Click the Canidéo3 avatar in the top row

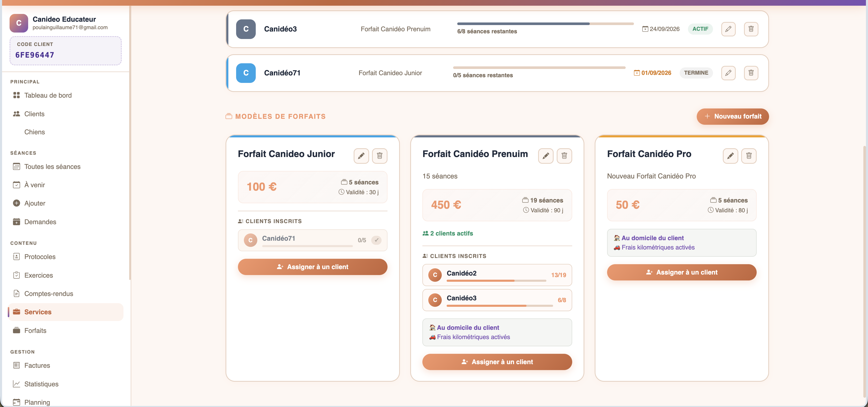pos(246,29)
